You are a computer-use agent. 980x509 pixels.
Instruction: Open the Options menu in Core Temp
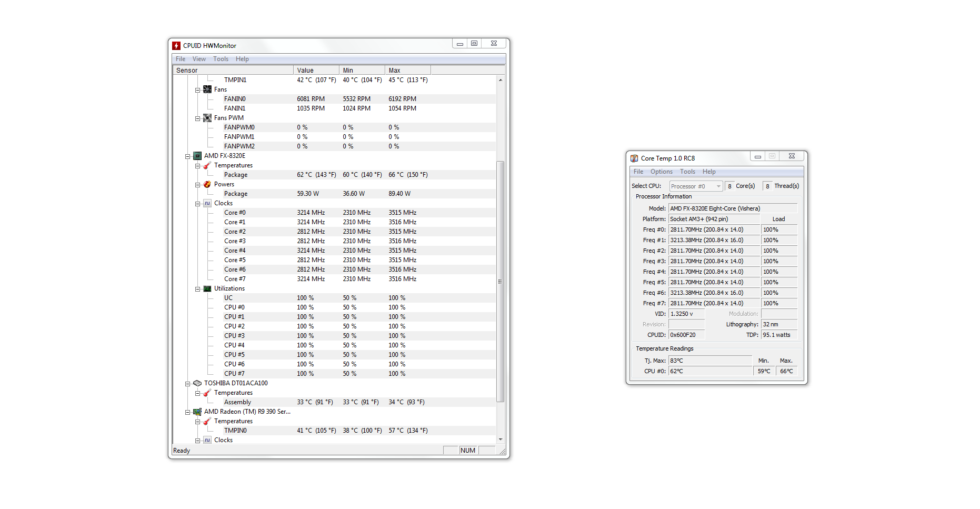click(x=662, y=172)
